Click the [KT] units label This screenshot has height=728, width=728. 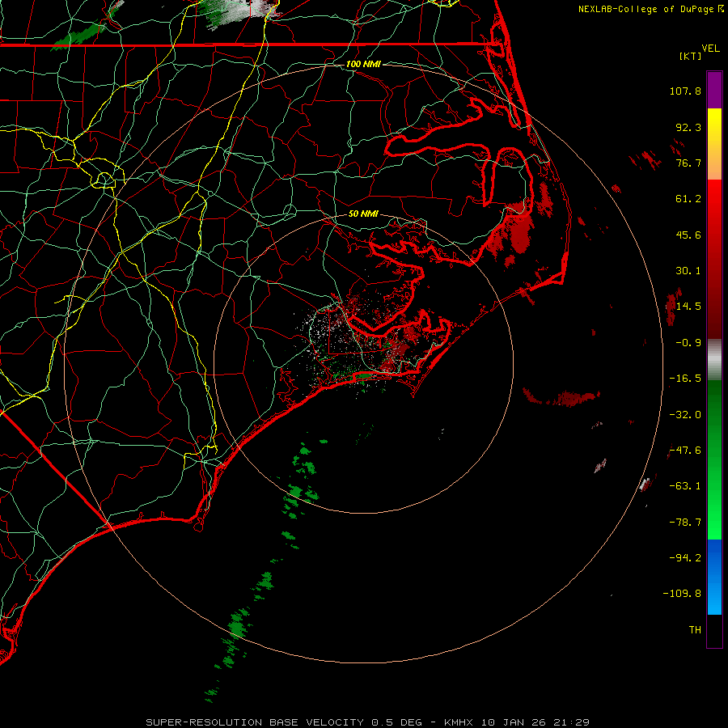point(691,56)
